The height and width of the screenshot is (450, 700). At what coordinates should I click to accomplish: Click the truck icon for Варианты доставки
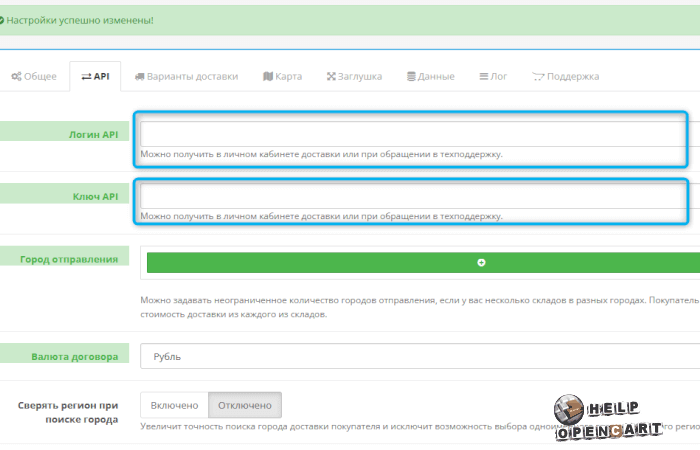(140, 76)
